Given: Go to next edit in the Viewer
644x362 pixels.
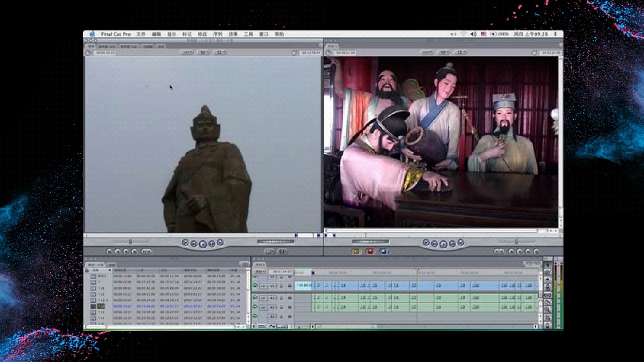Looking at the screenshot, I should coord(220,243).
